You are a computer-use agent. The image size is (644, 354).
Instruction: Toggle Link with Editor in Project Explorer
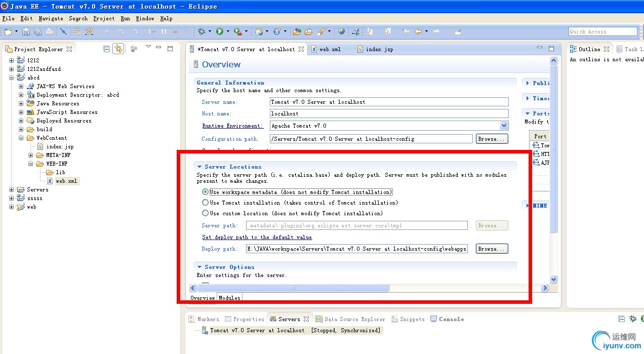point(118,49)
